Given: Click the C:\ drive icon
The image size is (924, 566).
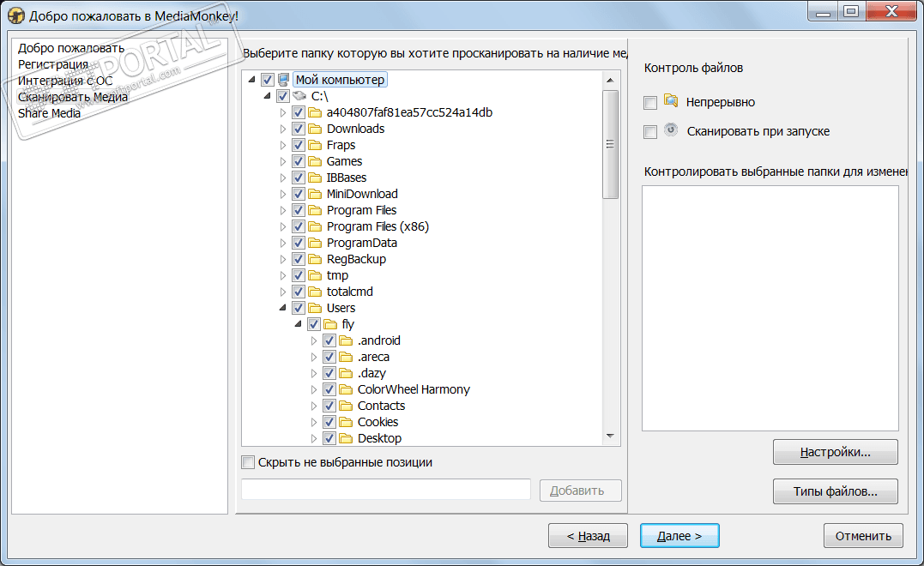Looking at the screenshot, I should (299, 95).
